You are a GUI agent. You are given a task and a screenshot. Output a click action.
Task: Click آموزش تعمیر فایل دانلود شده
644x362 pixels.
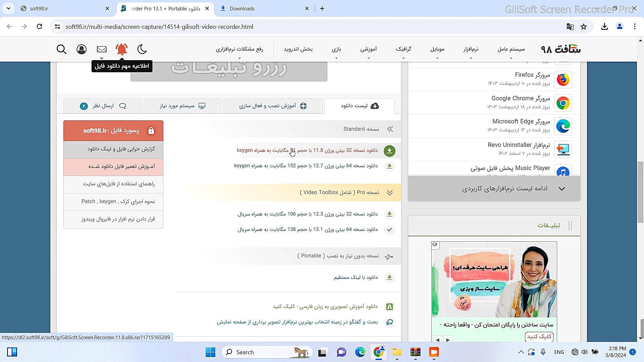[x=113, y=167]
